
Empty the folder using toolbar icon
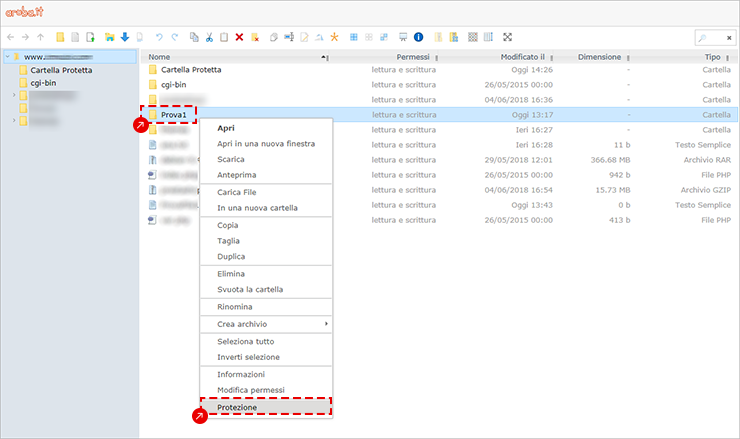[255, 37]
